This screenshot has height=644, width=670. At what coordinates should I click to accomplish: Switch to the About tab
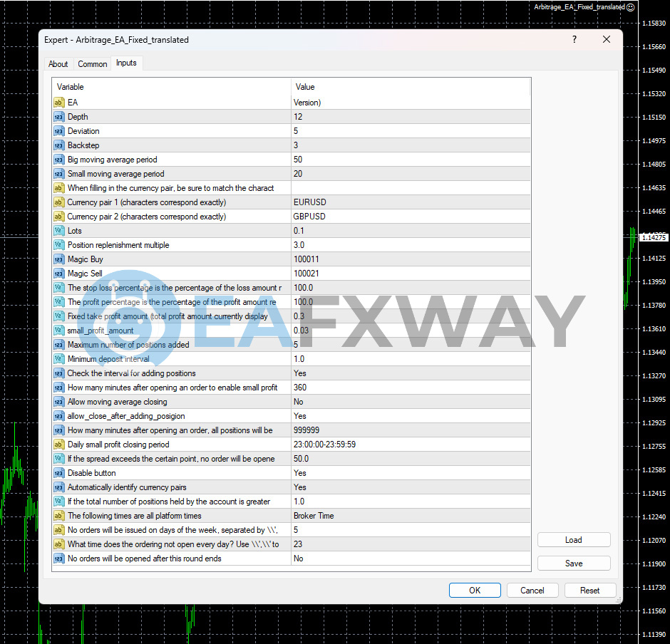(58, 63)
